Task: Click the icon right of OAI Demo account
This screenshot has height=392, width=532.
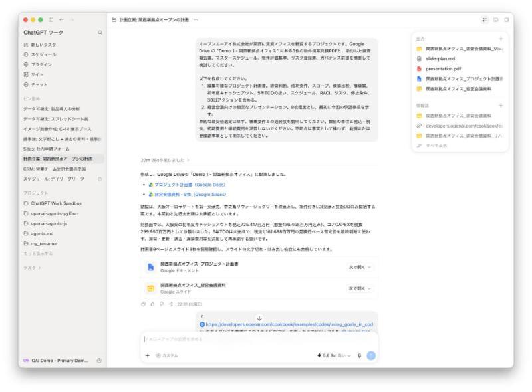Action: pos(99,361)
